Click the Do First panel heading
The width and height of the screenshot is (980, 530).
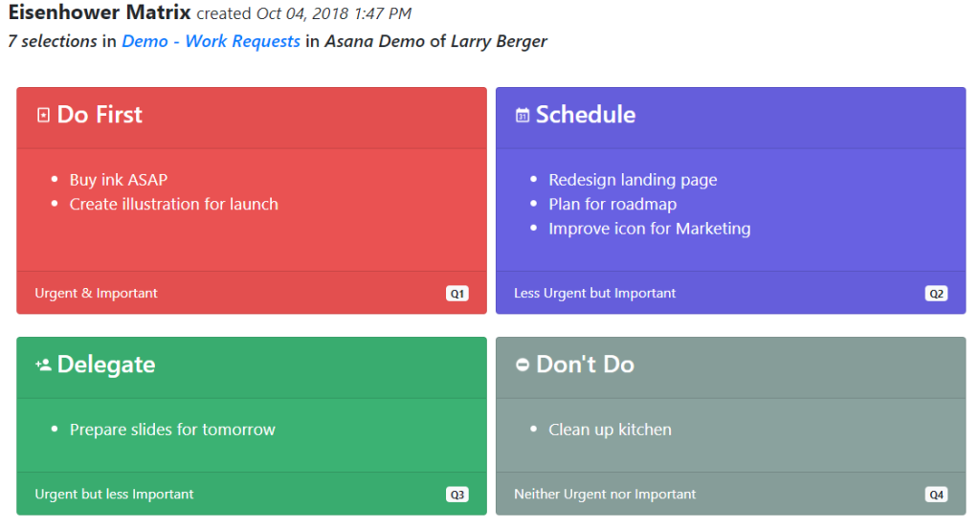[100, 115]
